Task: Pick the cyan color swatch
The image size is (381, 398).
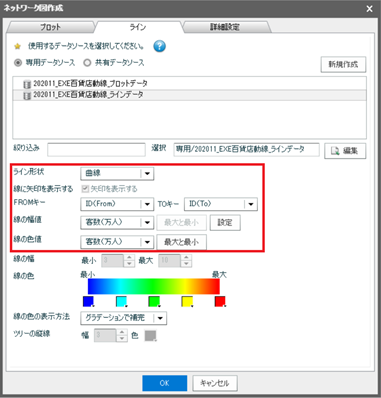Action: pyautogui.click(x=121, y=301)
